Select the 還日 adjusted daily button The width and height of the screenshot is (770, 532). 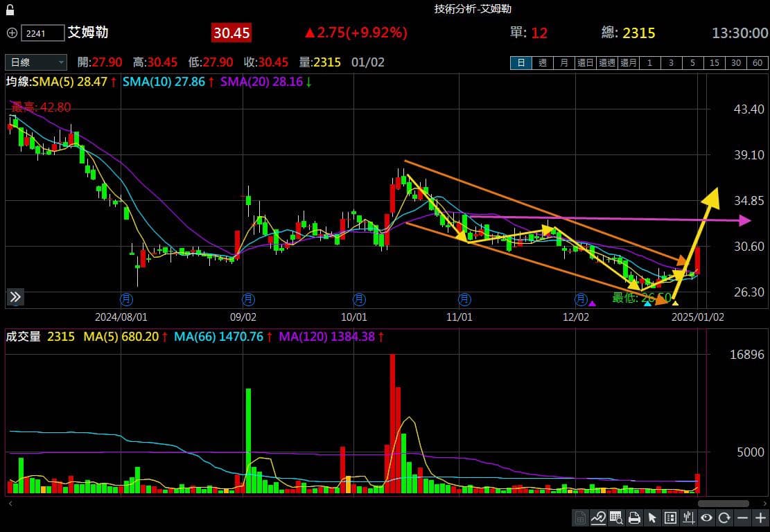(x=585, y=63)
